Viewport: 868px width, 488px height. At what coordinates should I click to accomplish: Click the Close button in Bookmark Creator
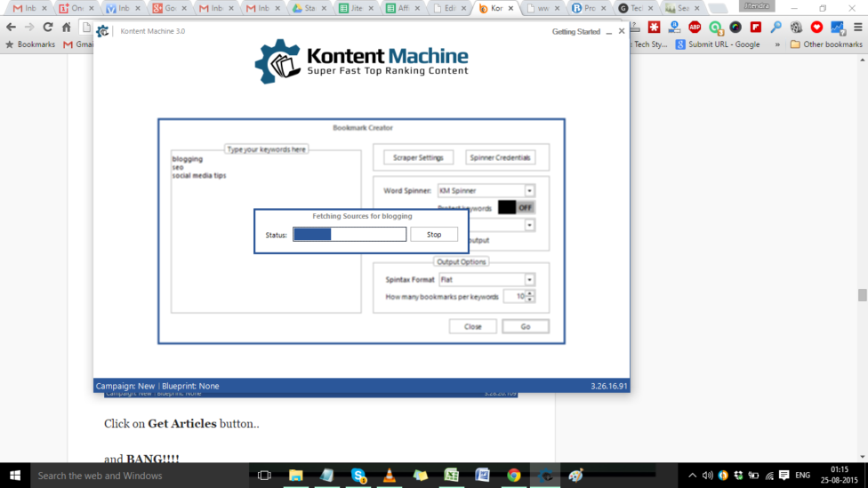tap(473, 326)
